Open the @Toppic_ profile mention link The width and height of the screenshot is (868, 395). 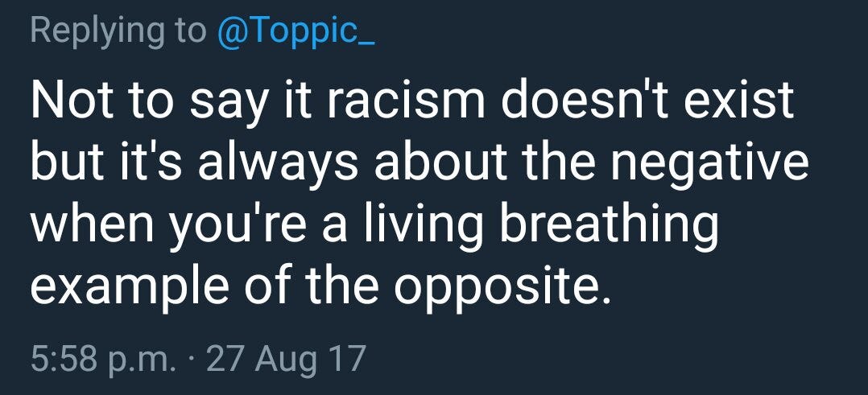pyautogui.click(x=296, y=31)
